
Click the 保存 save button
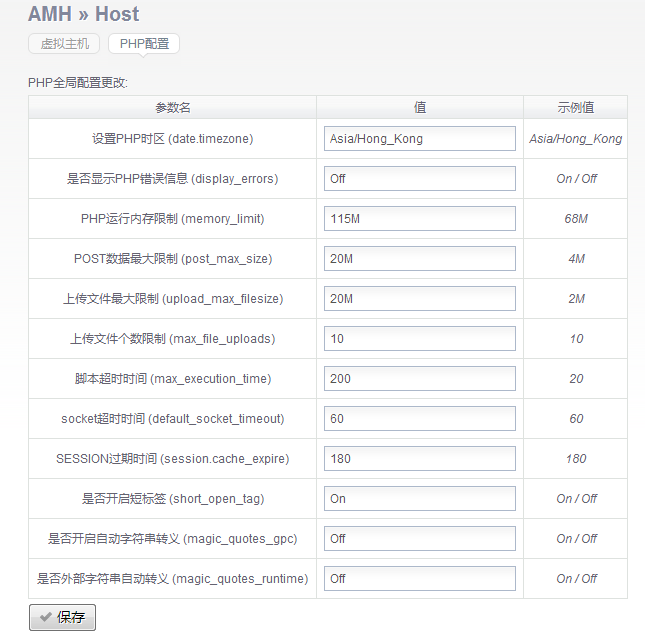pos(62,618)
